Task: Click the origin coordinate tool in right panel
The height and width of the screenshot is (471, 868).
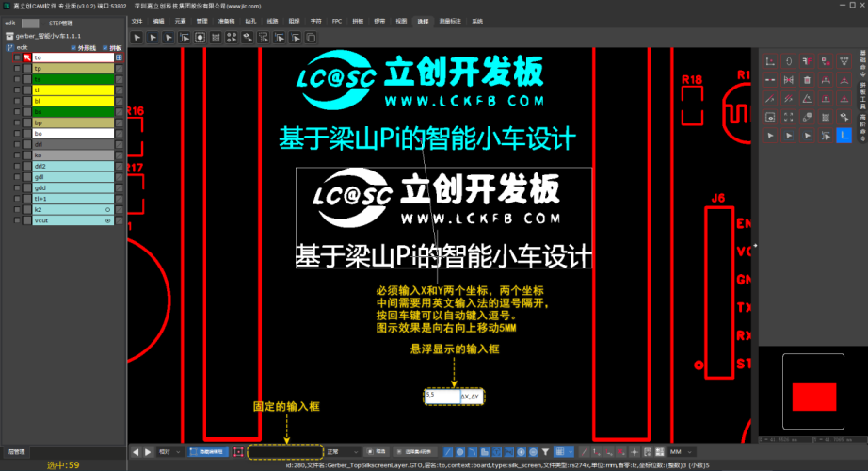Action: [770, 61]
